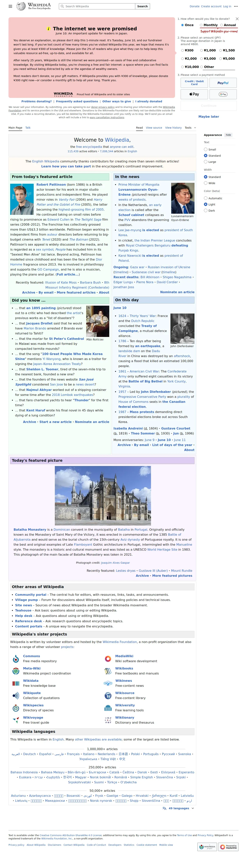Screen dimensions: 247x868
Task: Click the Wikidata barcode icon
Action: coord(16,683)
